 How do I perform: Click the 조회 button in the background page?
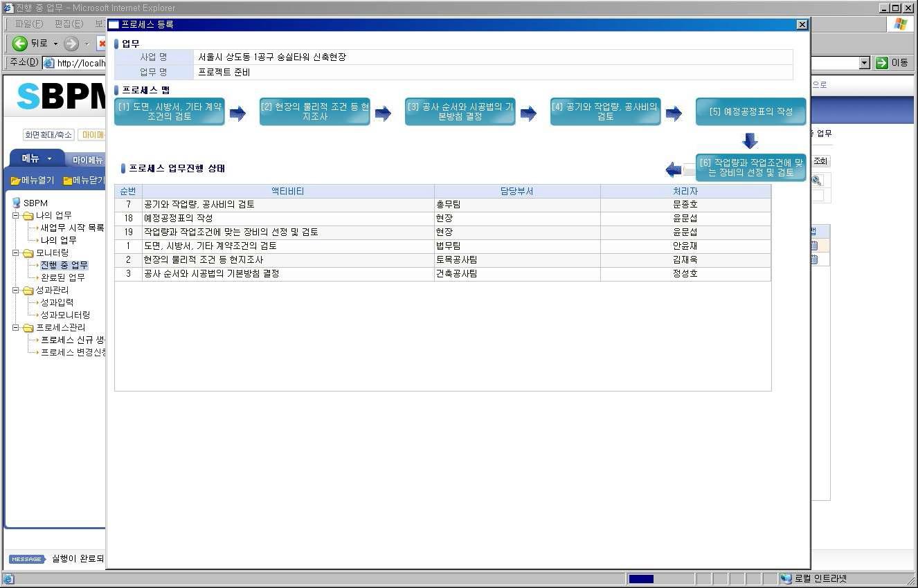(820, 161)
